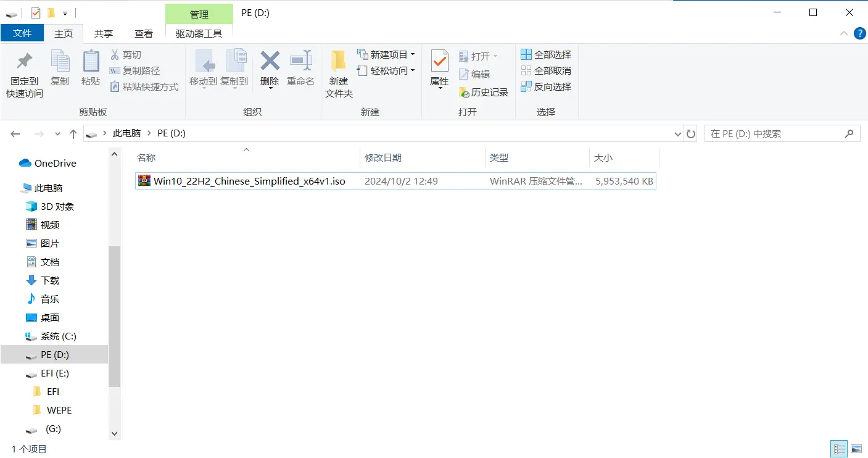
Task: Open the quick access toolbar customize dropdown
Action: tap(65, 13)
